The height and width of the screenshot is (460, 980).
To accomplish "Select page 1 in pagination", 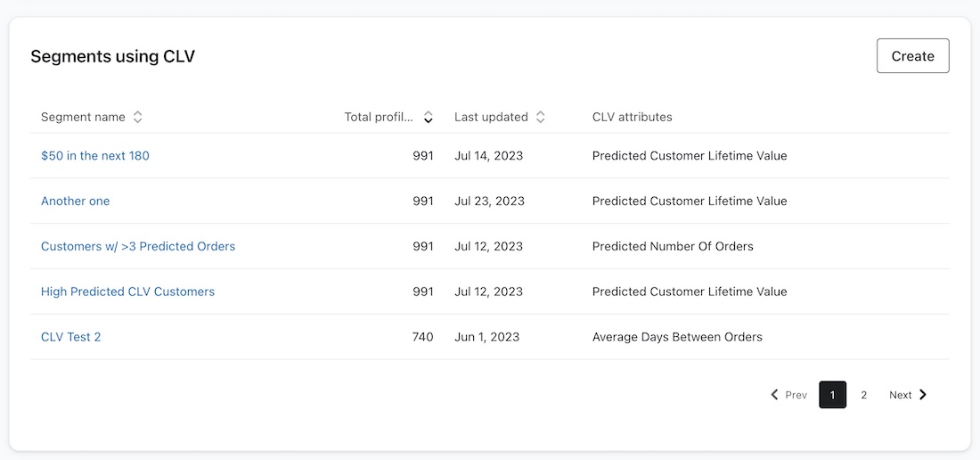I will tap(832, 395).
